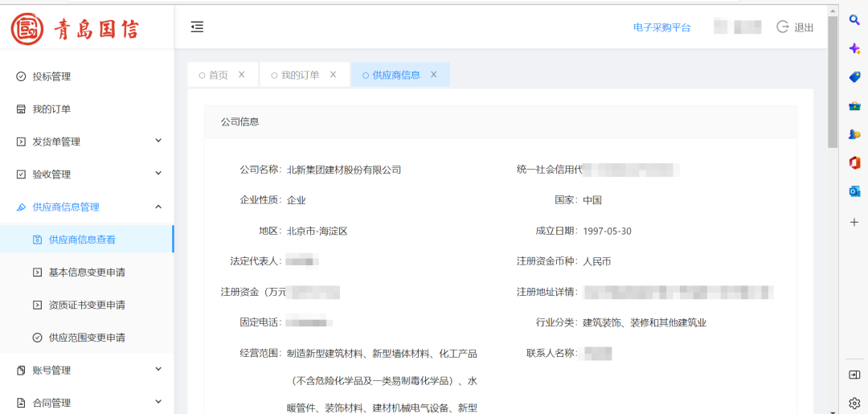Click the 账号管理 copy icon
868x414 pixels.
click(x=21, y=370)
